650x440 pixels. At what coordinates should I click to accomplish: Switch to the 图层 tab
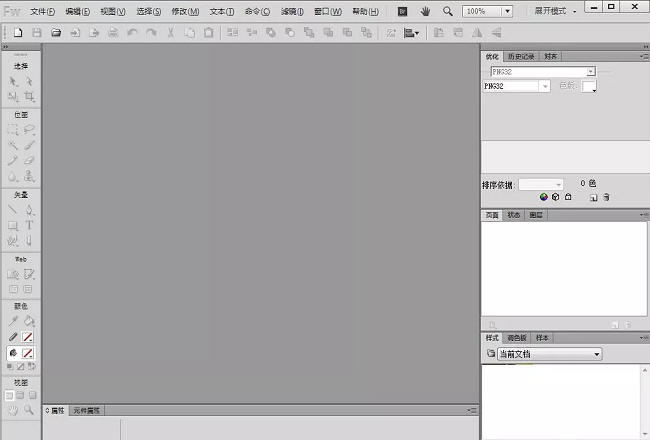coord(536,215)
